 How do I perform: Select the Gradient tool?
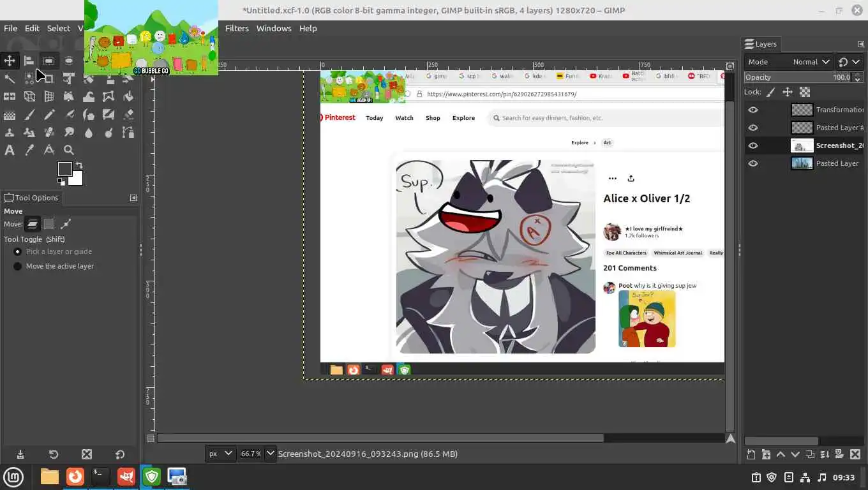(x=10, y=115)
